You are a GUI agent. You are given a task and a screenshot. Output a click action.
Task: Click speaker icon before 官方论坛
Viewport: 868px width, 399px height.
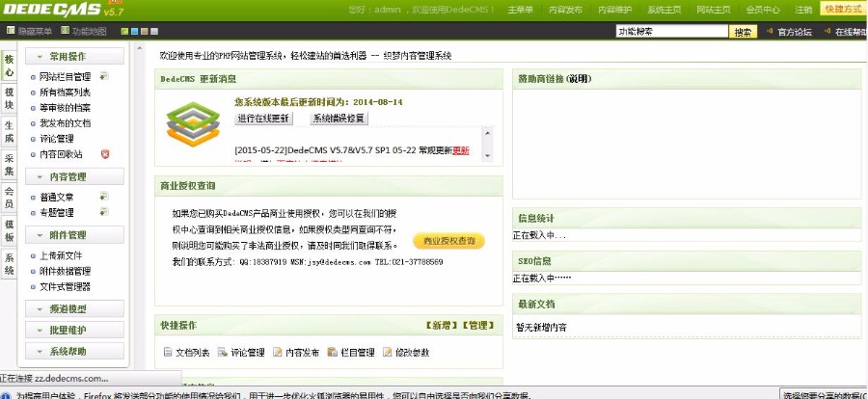click(770, 31)
